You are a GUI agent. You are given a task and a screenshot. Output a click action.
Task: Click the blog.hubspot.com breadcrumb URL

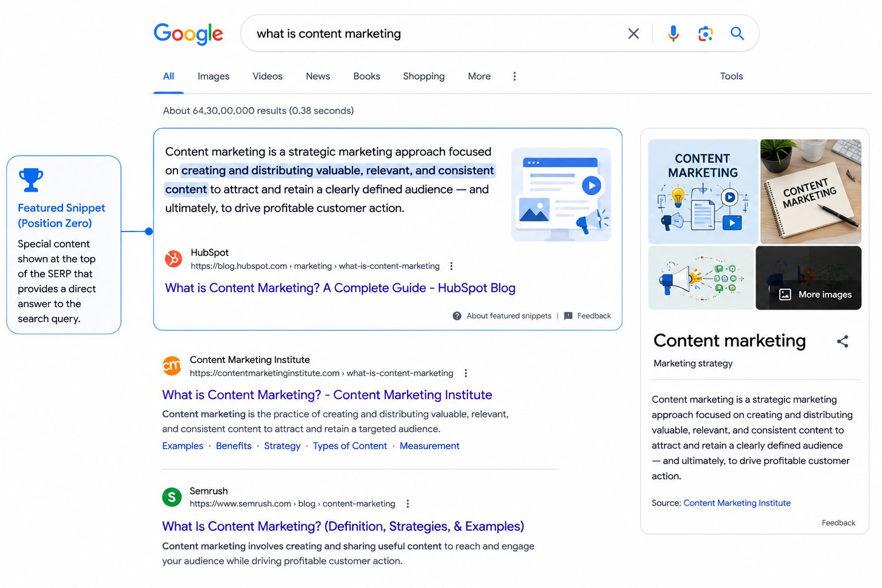pos(315,266)
